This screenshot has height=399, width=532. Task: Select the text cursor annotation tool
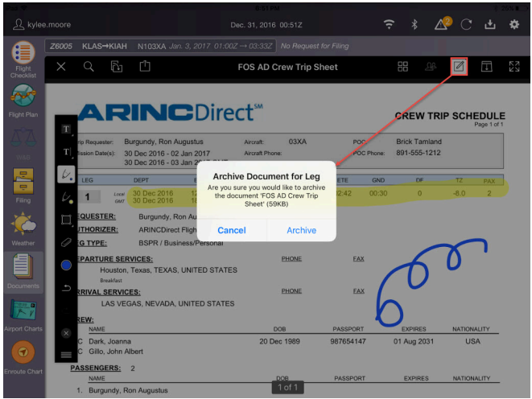(66, 151)
